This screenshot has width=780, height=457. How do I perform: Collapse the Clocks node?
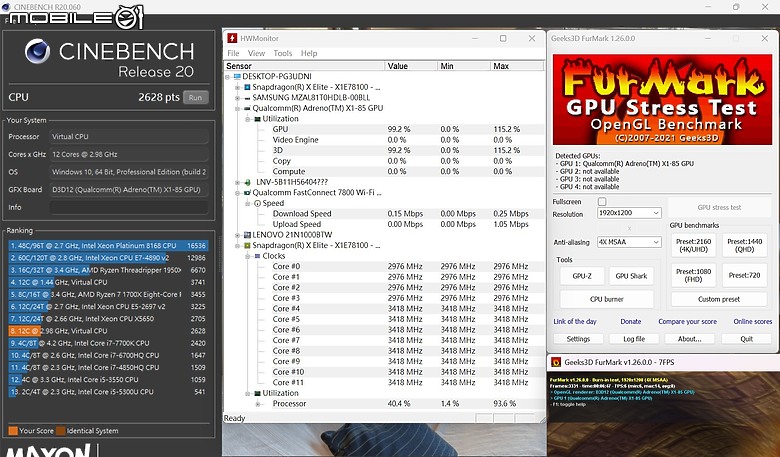pyautogui.click(x=248, y=256)
